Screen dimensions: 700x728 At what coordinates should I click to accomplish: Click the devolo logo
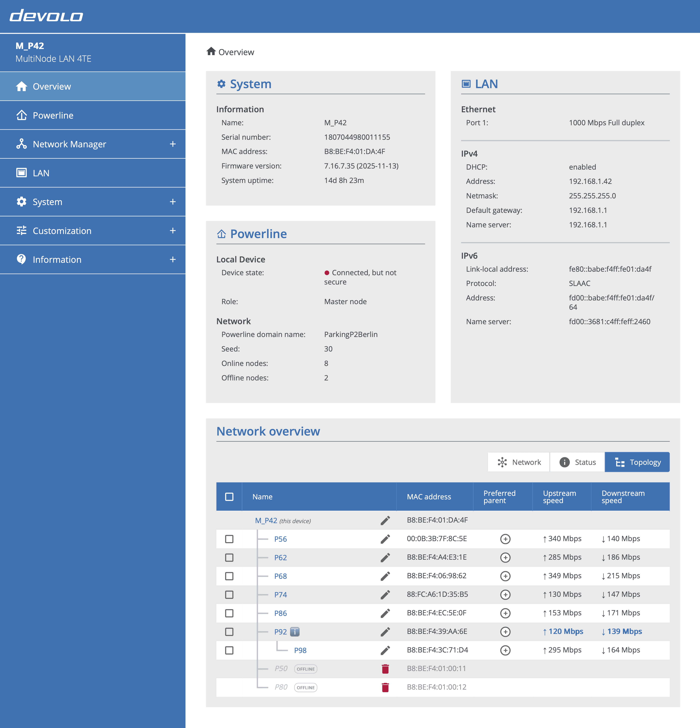[46, 16]
